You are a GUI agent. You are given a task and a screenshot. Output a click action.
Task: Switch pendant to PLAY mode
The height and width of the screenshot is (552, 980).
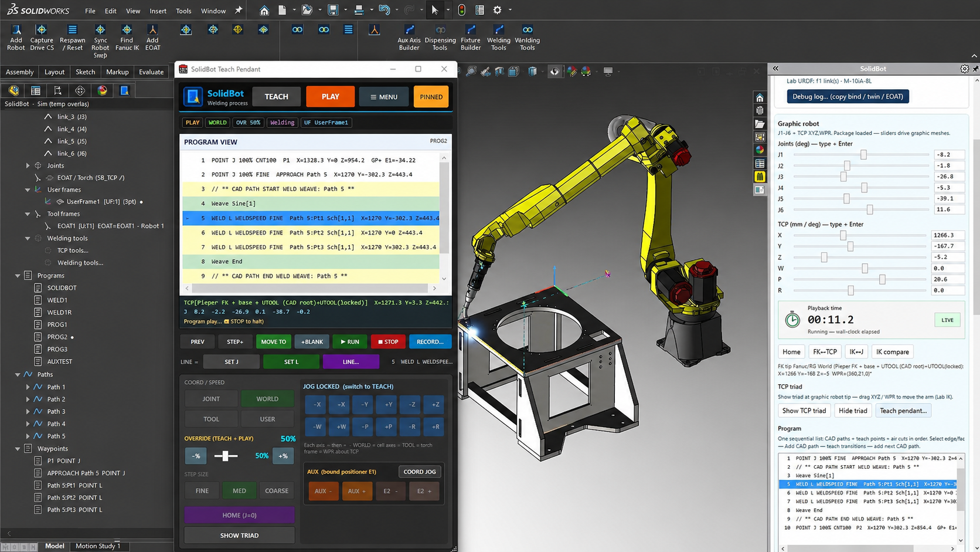[331, 97]
